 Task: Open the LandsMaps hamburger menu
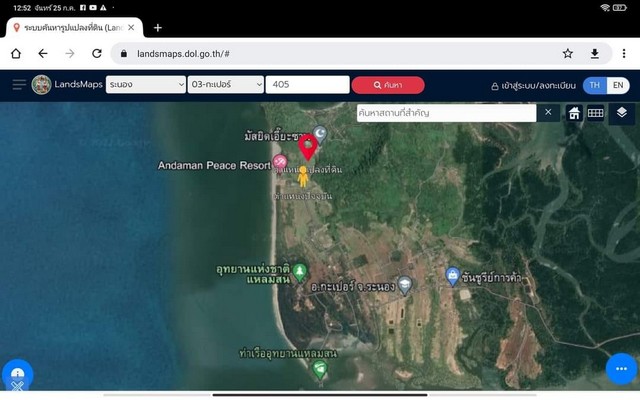pyautogui.click(x=19, y=85)
